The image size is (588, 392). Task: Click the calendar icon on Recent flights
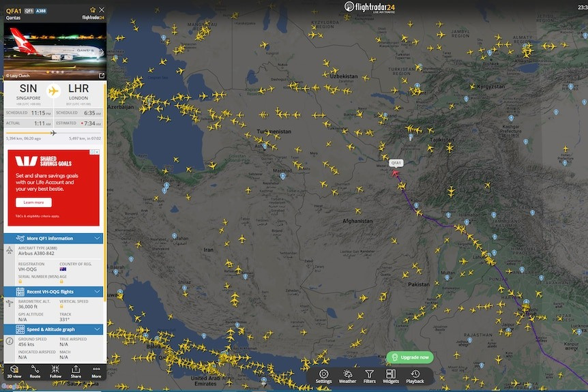20,292
